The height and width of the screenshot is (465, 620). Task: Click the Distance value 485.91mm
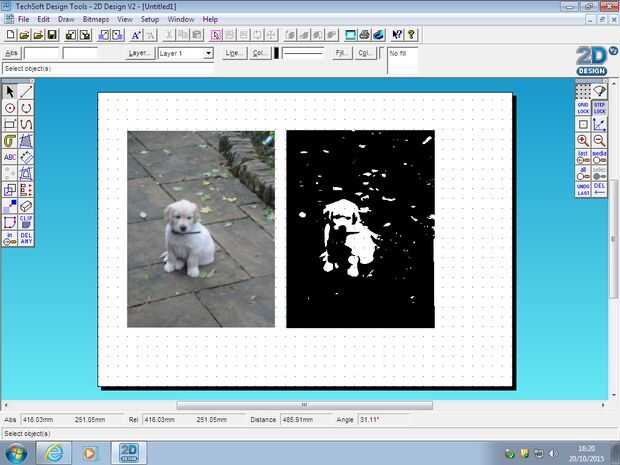coord(298,420)
